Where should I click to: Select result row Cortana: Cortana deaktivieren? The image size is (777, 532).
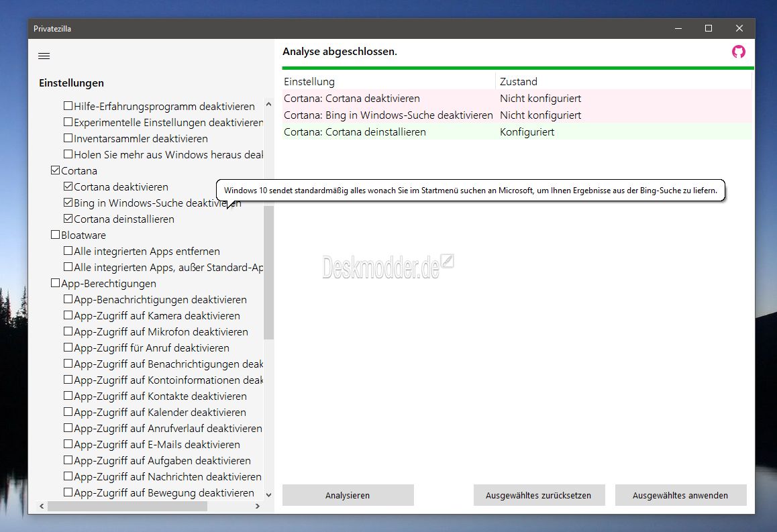pos(517,98)
